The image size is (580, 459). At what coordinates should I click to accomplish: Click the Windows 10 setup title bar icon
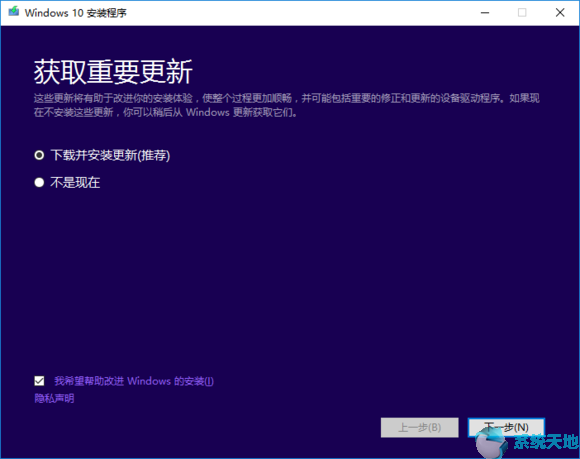tap(14, 12)
